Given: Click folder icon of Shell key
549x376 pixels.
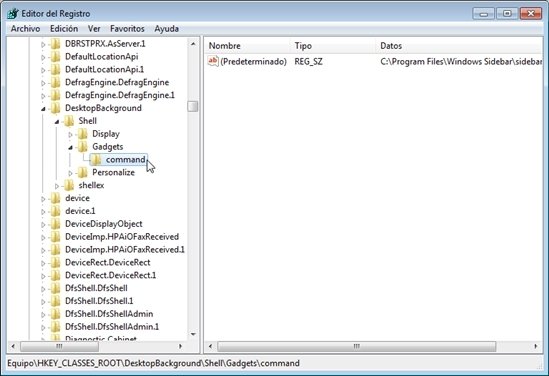Looking at the screenshot, I should coord(69,121).
